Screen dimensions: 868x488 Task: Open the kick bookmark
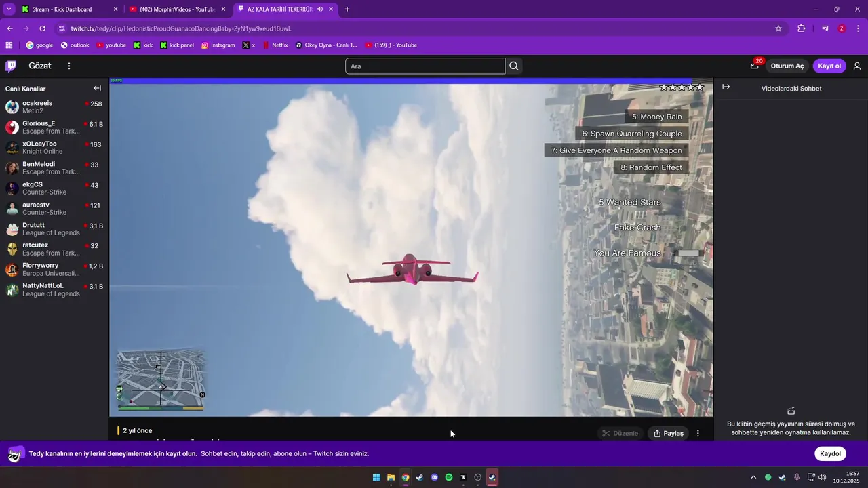(x=143, y=45)
